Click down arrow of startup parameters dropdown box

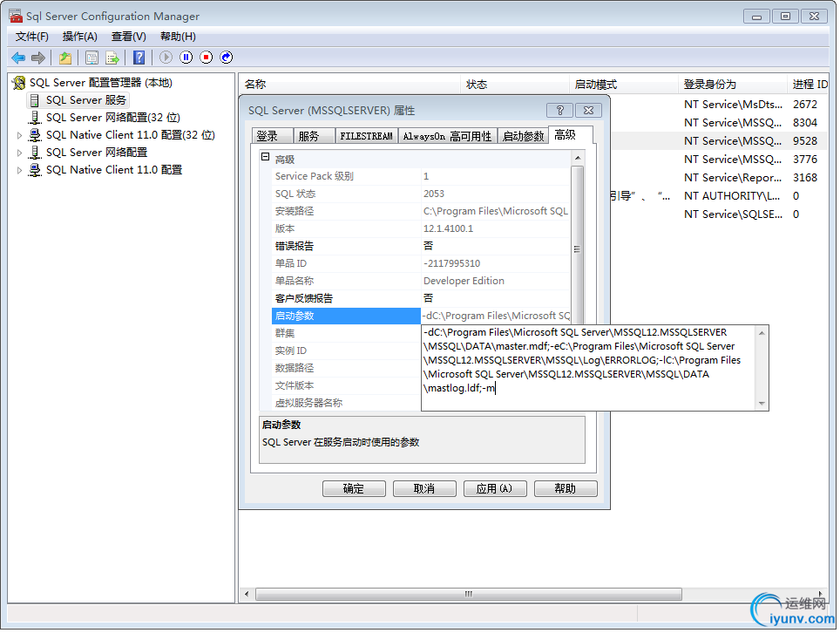click(762, 404)
